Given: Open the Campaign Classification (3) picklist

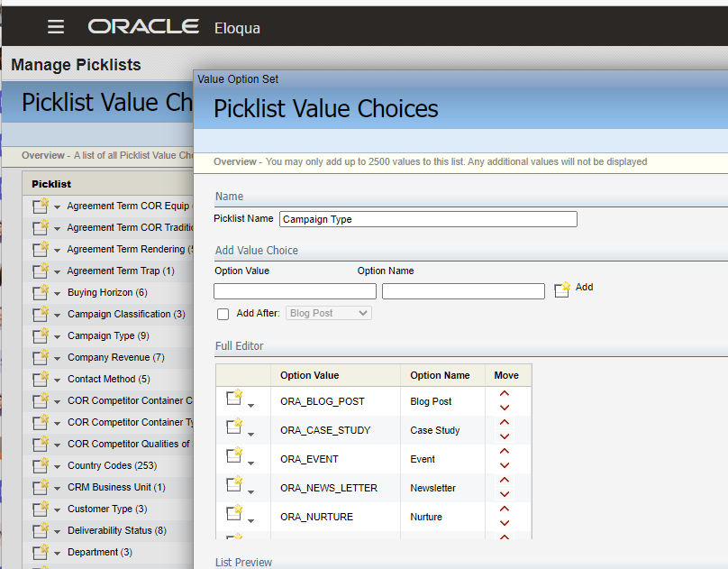Looking at the screenshot, I should click(126, 314).
